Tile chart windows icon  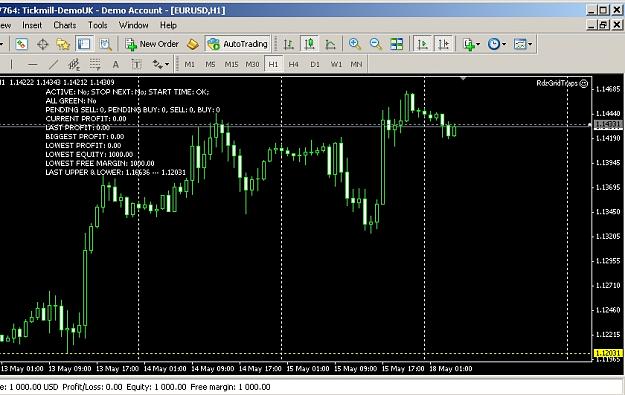(x=397, y=44)
